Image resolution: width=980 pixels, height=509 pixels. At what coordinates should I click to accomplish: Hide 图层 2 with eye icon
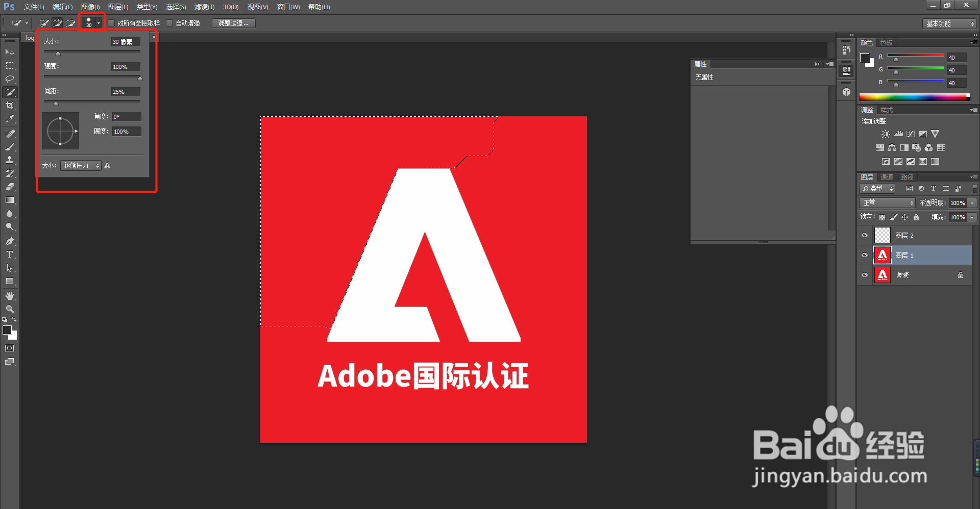(x=865, y=235)
